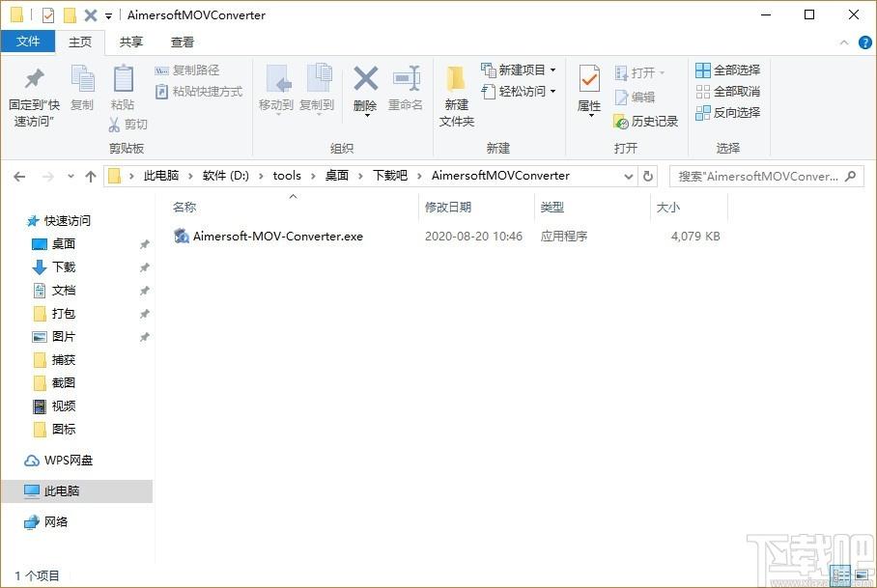Screen dimensions: 877x588
Task: Click the Refresh button beside address bar
Action: (x=648, y=177)
